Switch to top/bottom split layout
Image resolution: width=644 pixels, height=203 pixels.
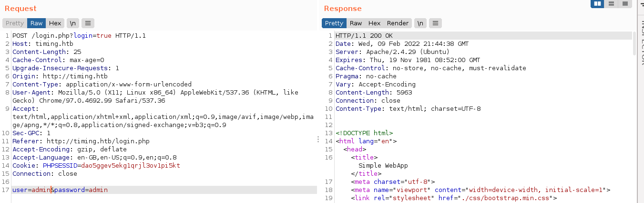pyautogui.click(x=611, y=4)
